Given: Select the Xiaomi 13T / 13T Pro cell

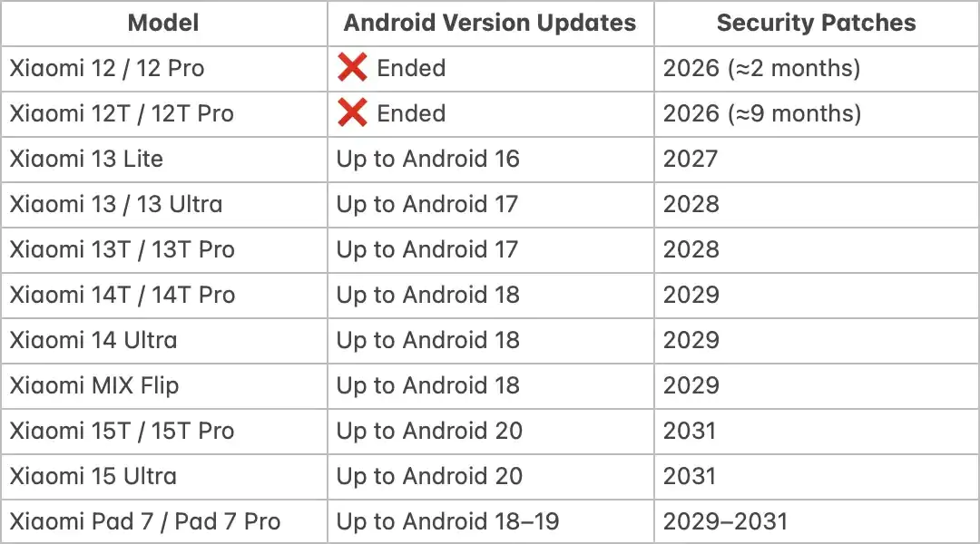Looking at the screenshot, I should point(122,249).
